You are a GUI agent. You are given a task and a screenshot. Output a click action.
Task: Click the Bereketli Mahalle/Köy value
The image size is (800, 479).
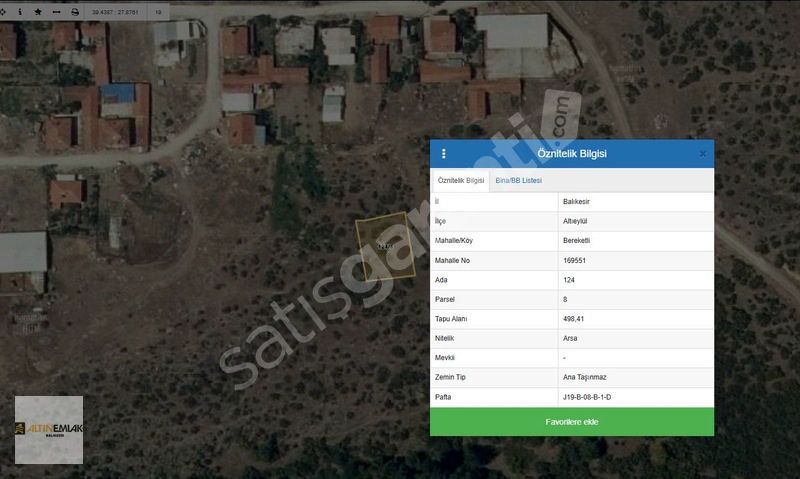click(x=578, y=241)
